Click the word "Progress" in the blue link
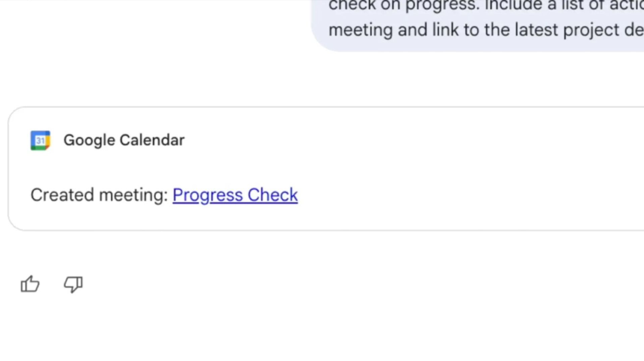This screenshot has height=361, width=644. coord(208,195)
